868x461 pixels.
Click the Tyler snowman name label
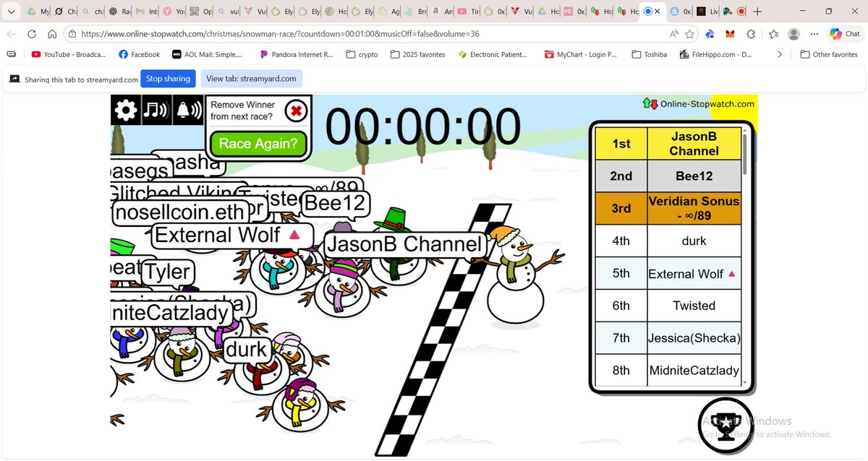click(168, 273)
